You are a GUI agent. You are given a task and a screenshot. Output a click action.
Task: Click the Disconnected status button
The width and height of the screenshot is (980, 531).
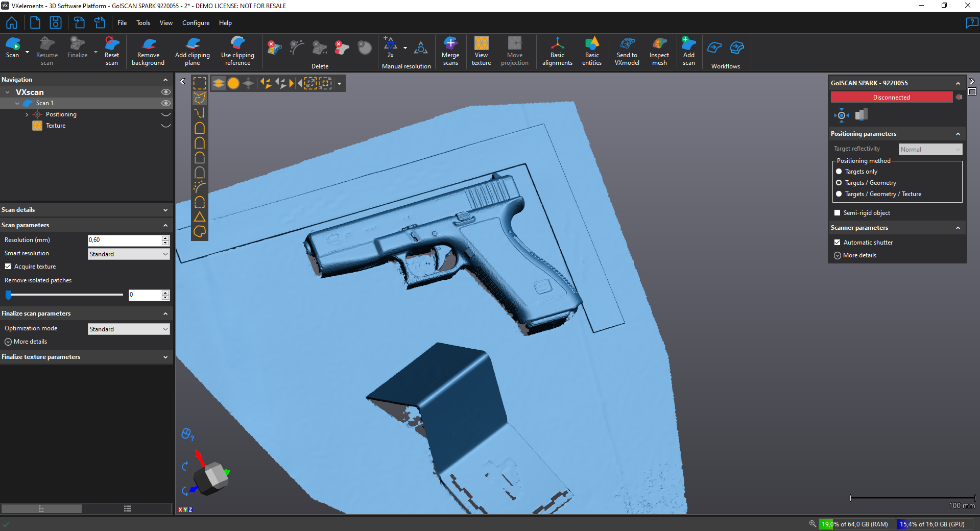tap(891, 98)
